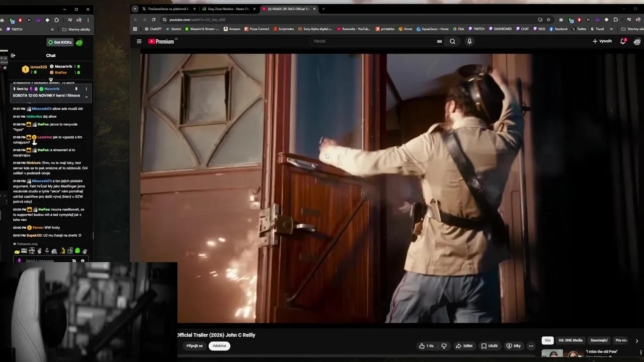Bookmark this page with star icon
This screenshot has height=362, width=644.
click(548, 20)
